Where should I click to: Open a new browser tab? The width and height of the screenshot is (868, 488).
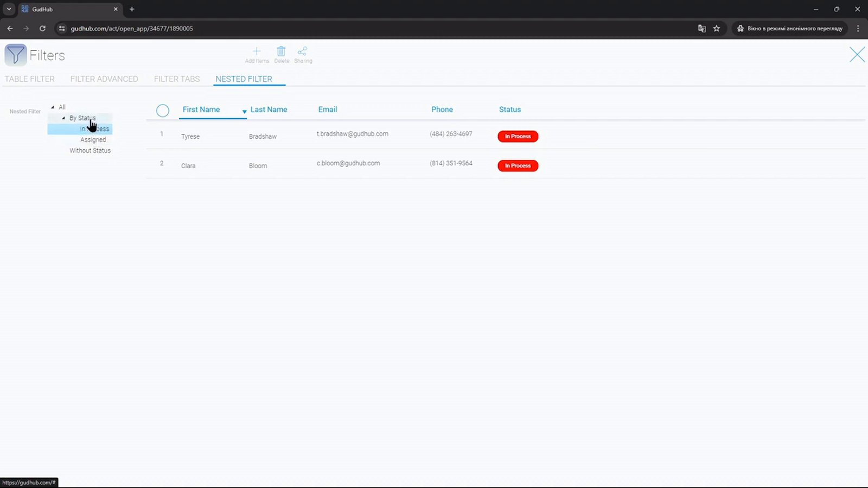coord(132,9)
